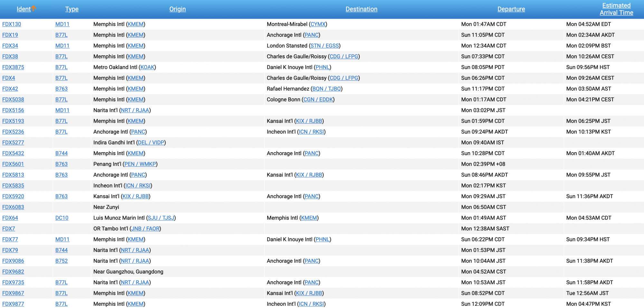Open flight FDX6083 near Zunyi
This screenshot has height=308, width=644.
pyautogui.click(x=13, y=207)
